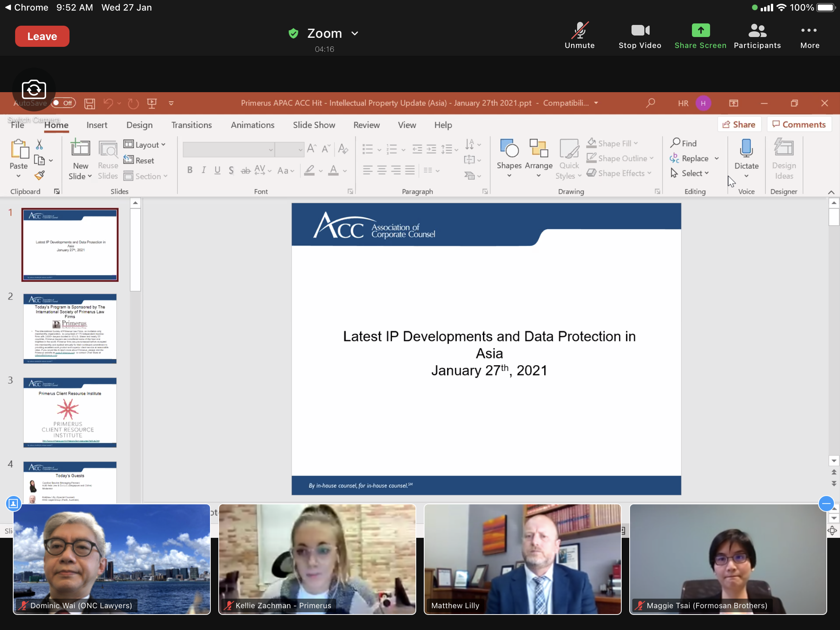
Task: Open Shape Outline dropdown
Action: click(620, 158)
